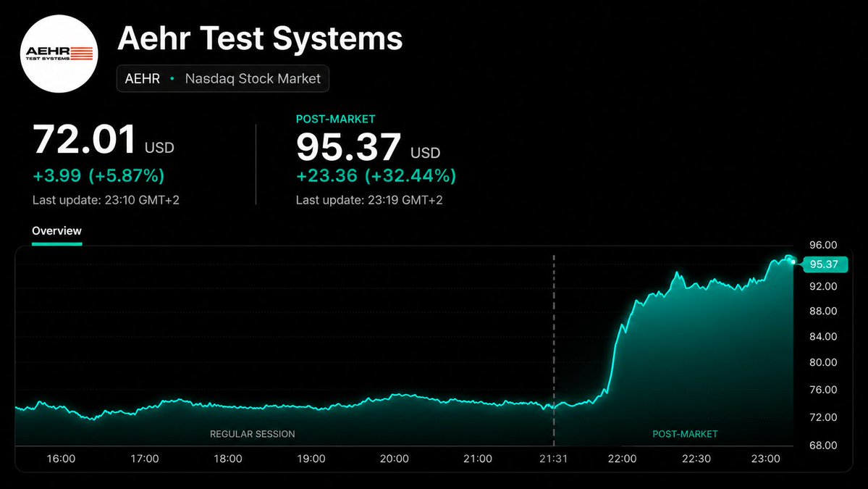Click the Aehr Test Systems title
Viewport: 868px width, 489px height.
pyautogui.click(x=260, y=38)
